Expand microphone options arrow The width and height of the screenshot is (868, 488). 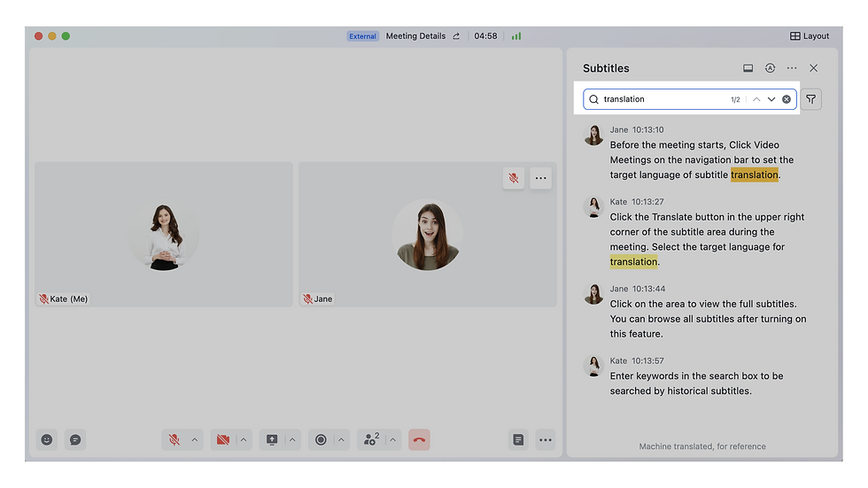(x=194, y=440)
